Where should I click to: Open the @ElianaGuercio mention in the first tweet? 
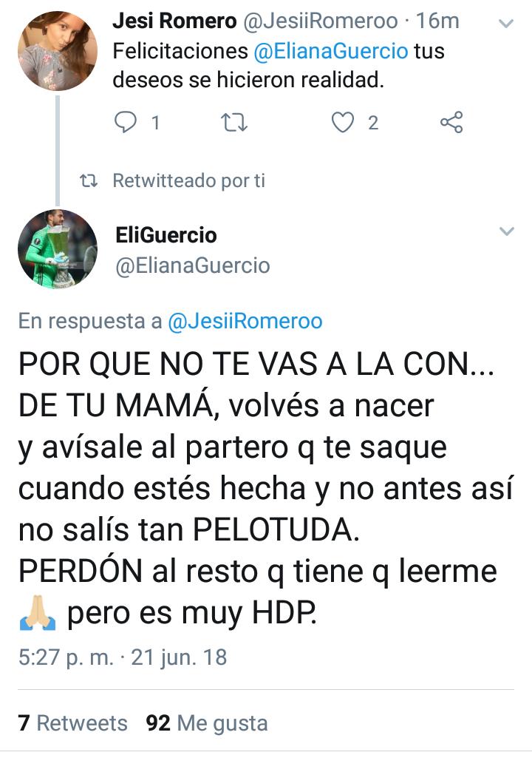tap(331, 51)
